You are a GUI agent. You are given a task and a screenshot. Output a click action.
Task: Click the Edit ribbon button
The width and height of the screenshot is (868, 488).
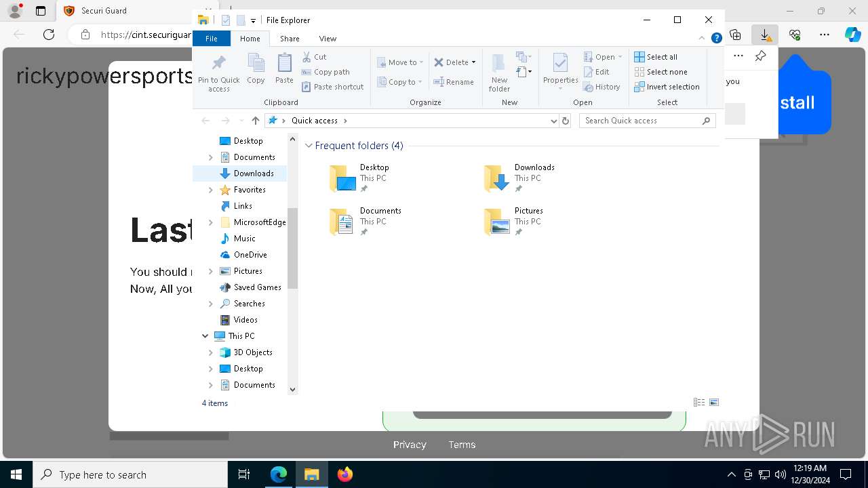597,72
